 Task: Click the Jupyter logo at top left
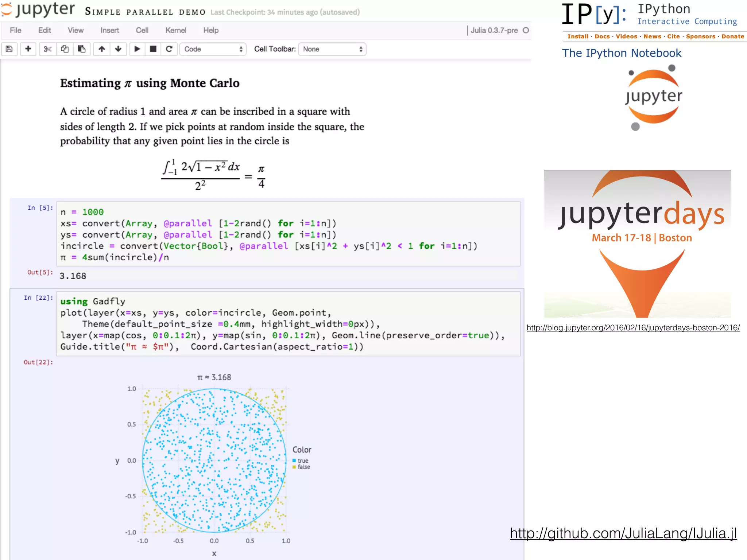click(38, 9)
